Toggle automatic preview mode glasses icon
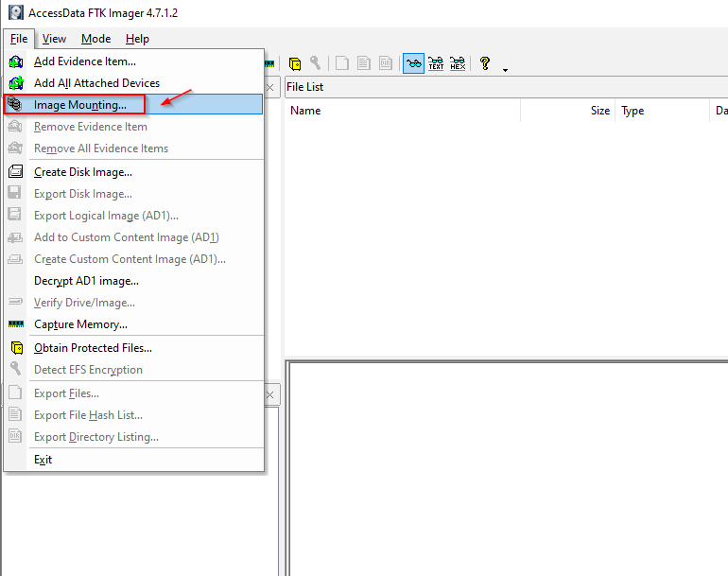The image size is (728, 576). 413,63
